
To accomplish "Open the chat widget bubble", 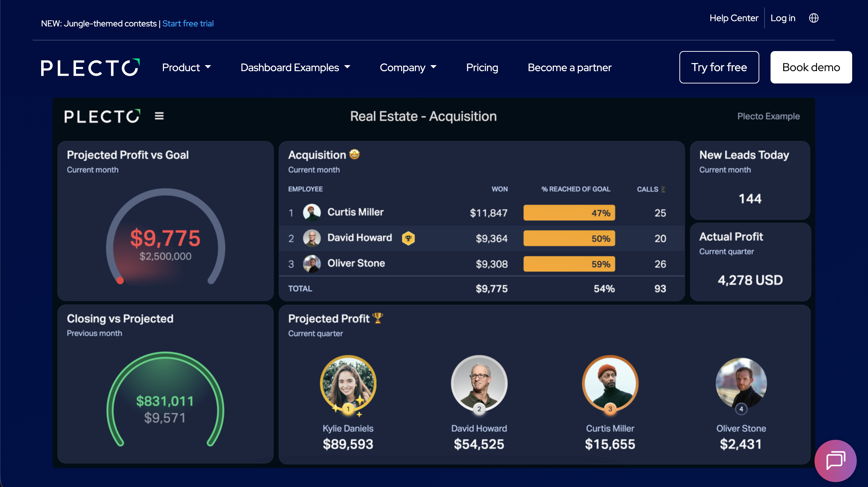I will point(835,460).
